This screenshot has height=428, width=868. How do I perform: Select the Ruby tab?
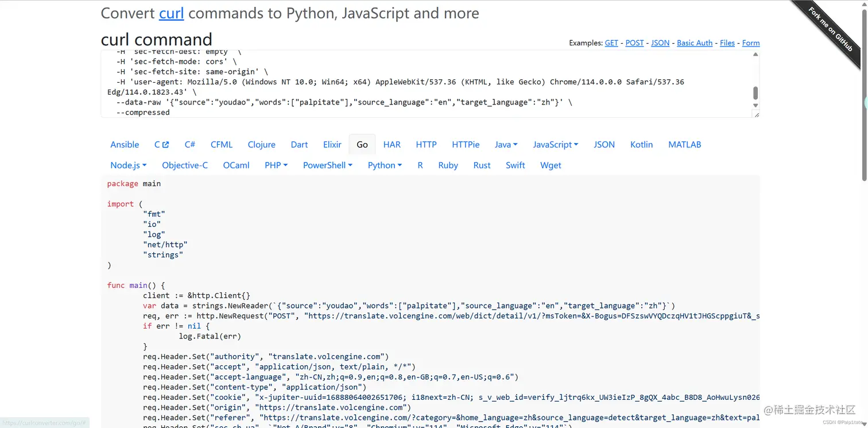(448, 165)
